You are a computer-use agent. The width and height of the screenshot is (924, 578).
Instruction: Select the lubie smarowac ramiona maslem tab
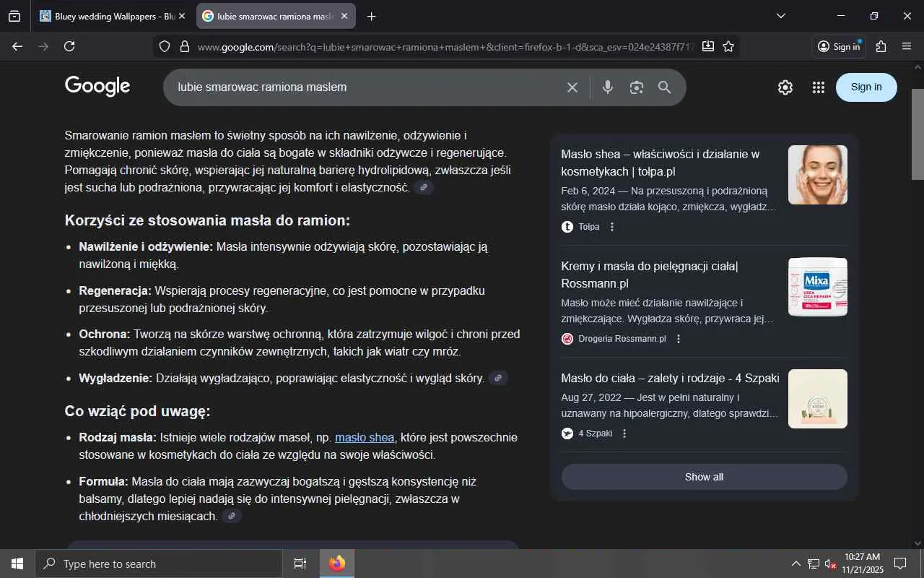(x=276, y=16)
